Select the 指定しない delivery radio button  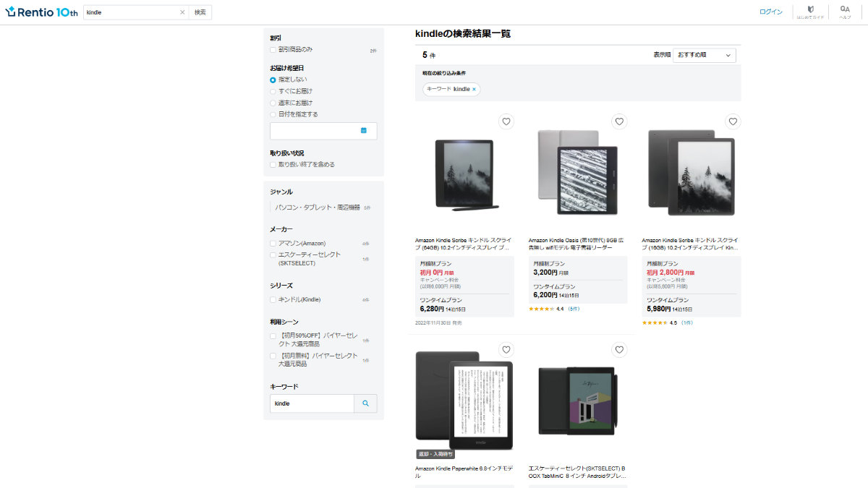(x=273, y=80)
